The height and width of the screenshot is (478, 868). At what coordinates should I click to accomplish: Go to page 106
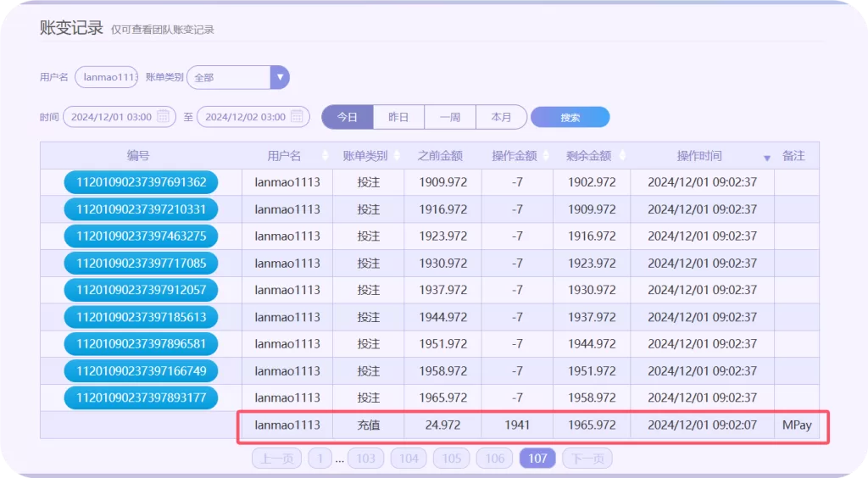click(494, 459)
